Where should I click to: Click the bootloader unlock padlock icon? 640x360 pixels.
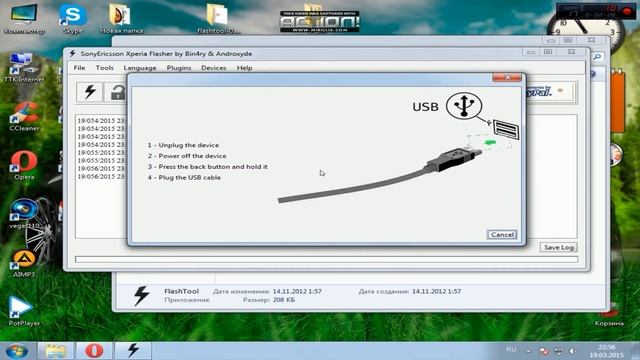[x=118, y=92]
